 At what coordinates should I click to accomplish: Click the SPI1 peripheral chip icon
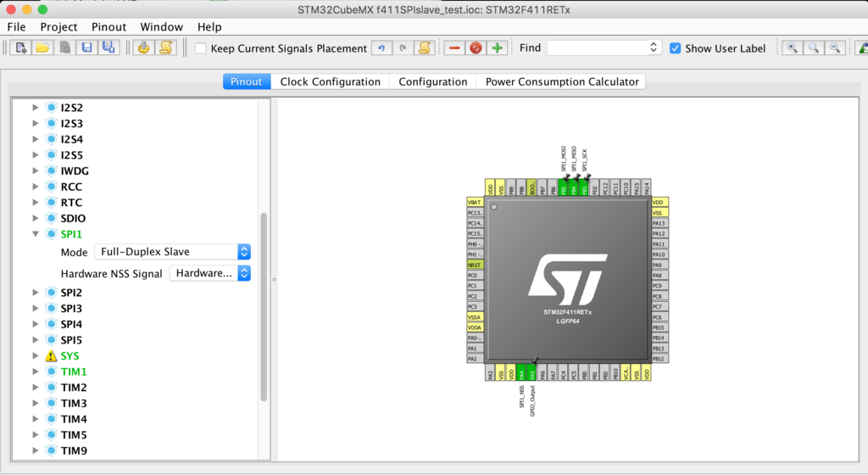click(x=51, y=234)
